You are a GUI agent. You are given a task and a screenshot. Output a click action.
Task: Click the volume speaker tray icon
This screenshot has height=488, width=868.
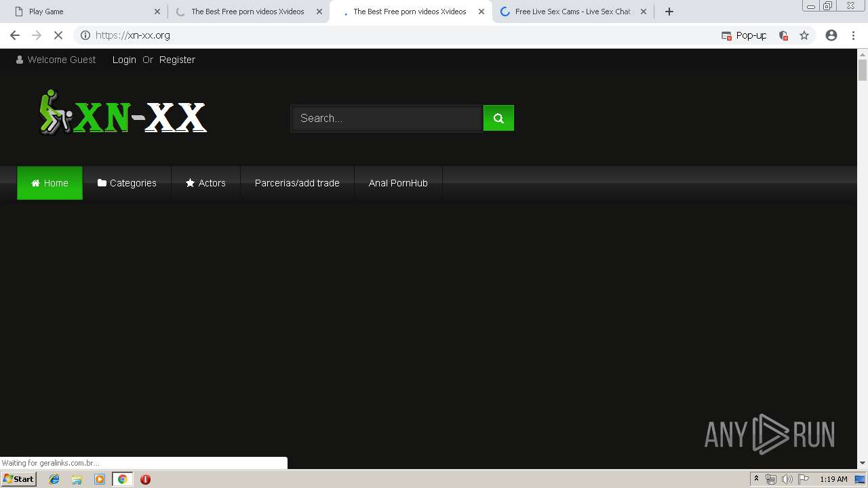pos(787,479)
